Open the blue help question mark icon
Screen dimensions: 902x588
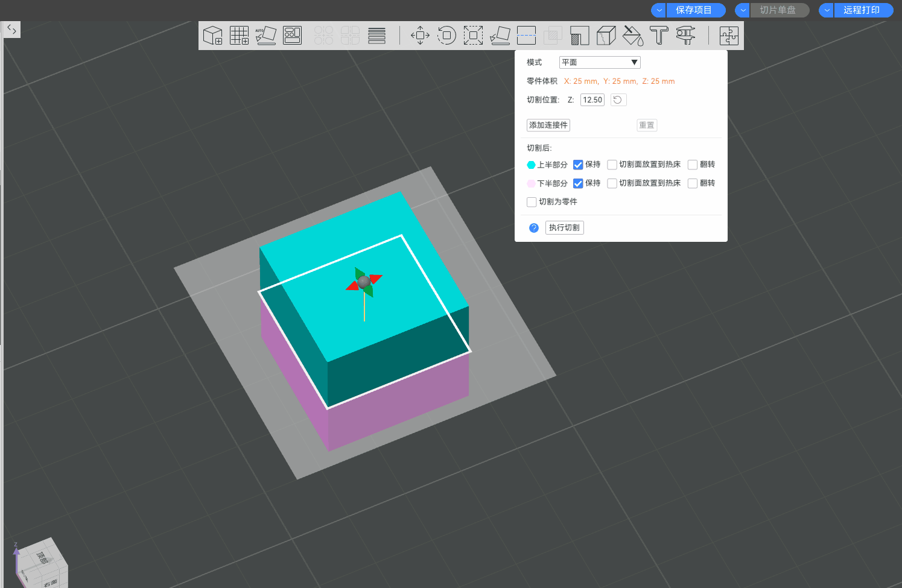(533, 227)
